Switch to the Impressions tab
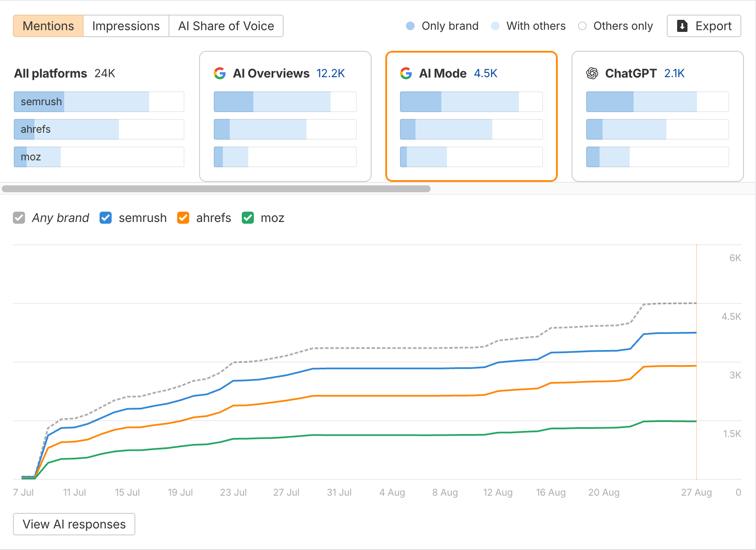Viewport: 756px width, 550px height. coord(126,26)
